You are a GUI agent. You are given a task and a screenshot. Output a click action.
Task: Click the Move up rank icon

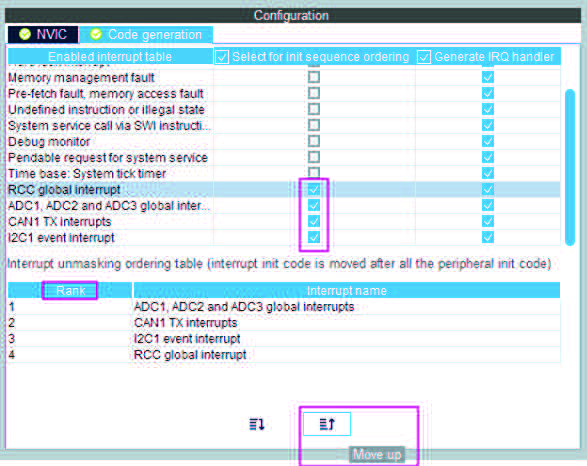pos(327,424)
